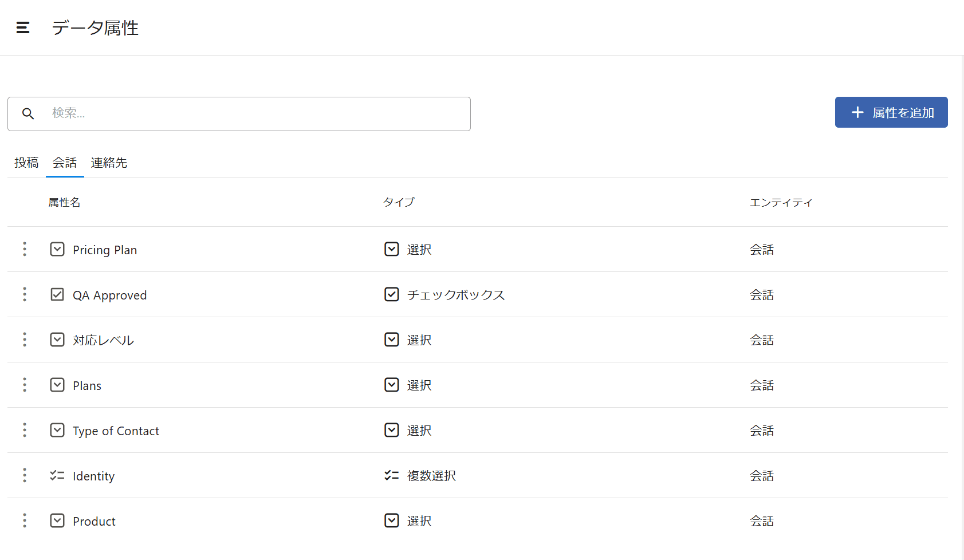Switch to the 投稿 tab
Viewport: 964px width, 560px height.
tap(26, 163)
